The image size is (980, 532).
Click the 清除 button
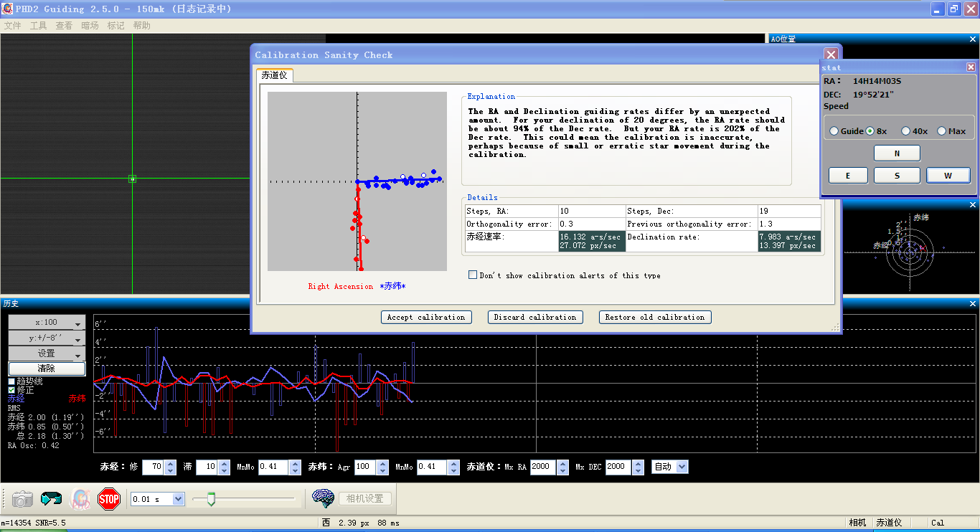(x=47, y=369)
